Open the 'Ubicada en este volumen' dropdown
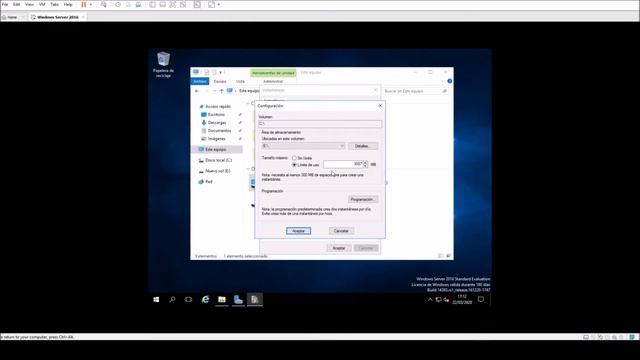The image size is (640, 360). (x=303, y=146)
